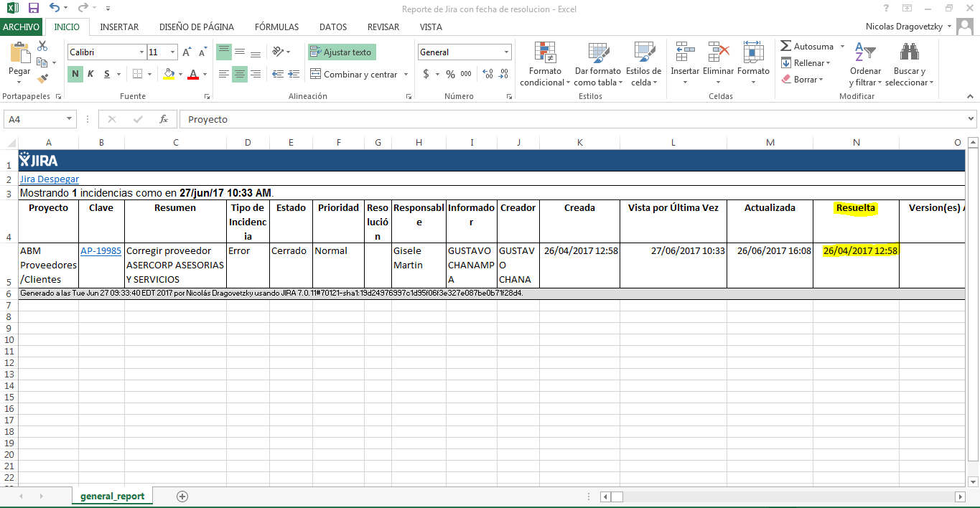
Task: Open the ARCHIVO menu
Action: (22, 27)
